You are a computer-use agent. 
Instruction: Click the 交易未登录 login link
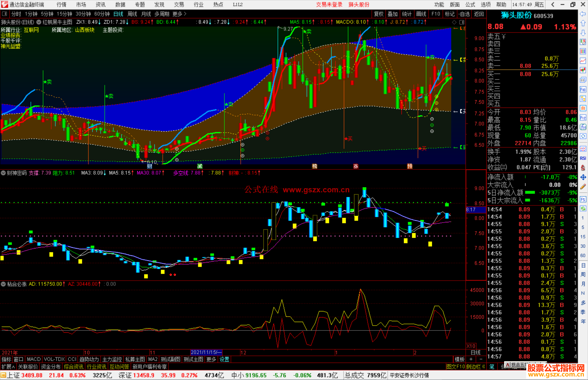[329, 4]
